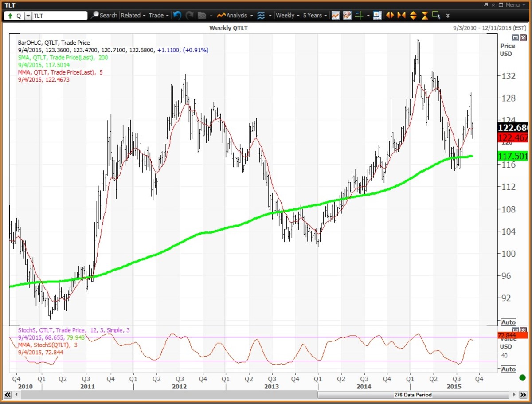The image size is (532, 404).
Task: Select the green rectangle zoom selection tool
Action: [x=436, y=16]
